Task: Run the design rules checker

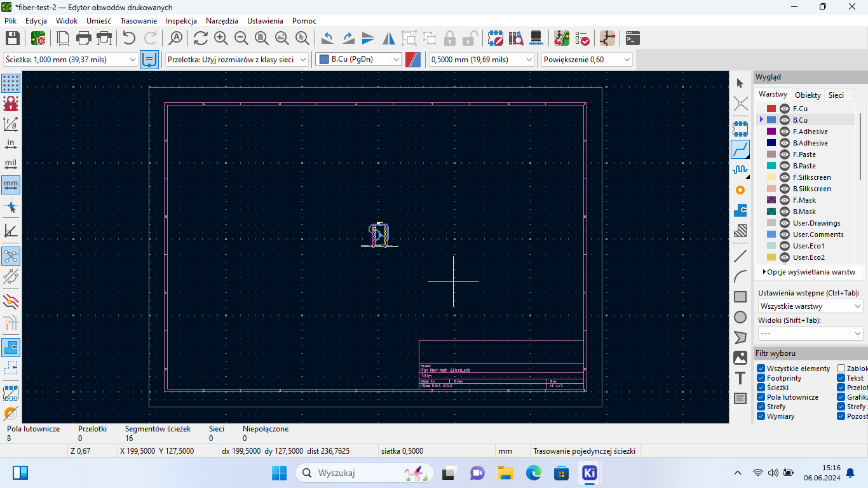Action: pyautogui.click(x=582, y=38)
